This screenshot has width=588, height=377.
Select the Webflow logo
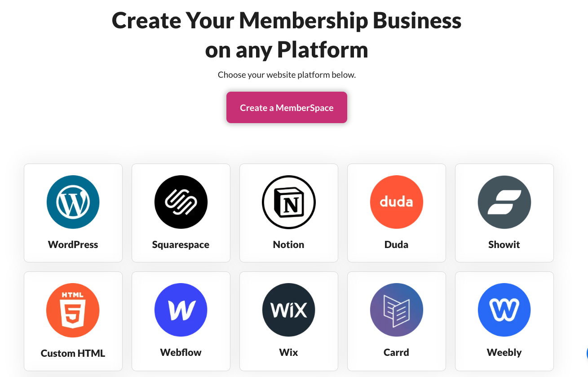[x=181, y=310]
